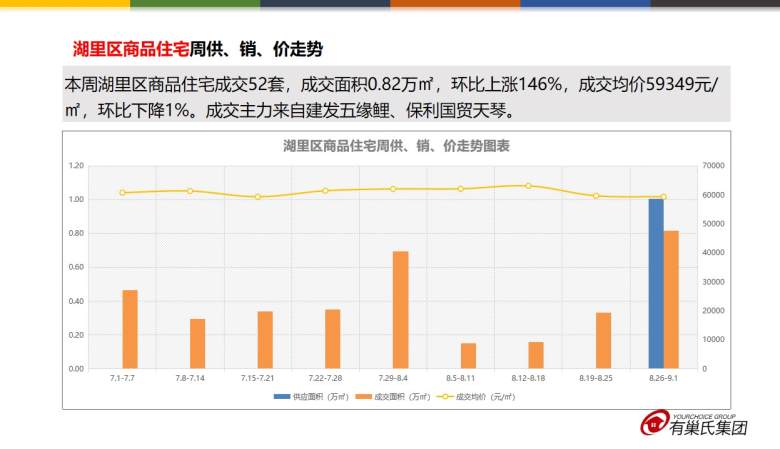
Task: Click the legend entry 成交面积 (万㎡)
Action: [x=393, y=397]
